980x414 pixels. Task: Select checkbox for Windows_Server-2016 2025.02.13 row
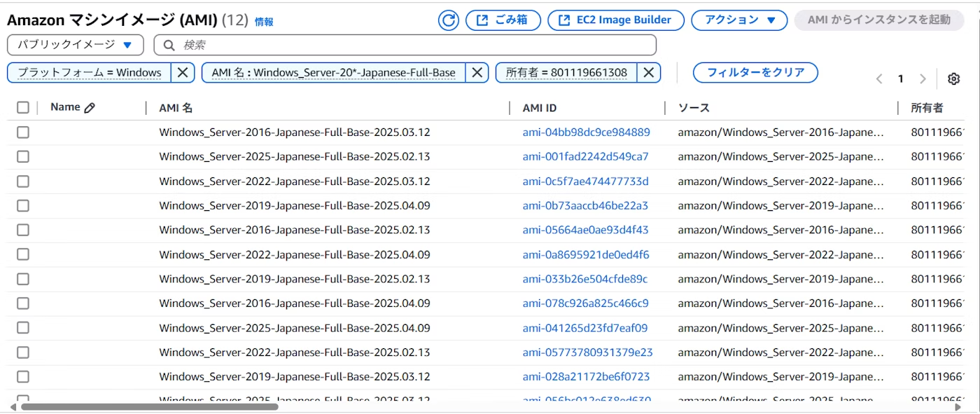point(23,230)
